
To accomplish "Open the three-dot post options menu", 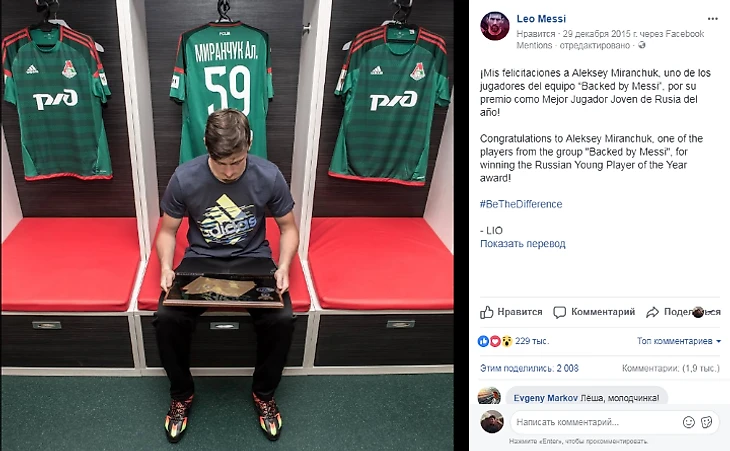I will [x=712, y=19].
